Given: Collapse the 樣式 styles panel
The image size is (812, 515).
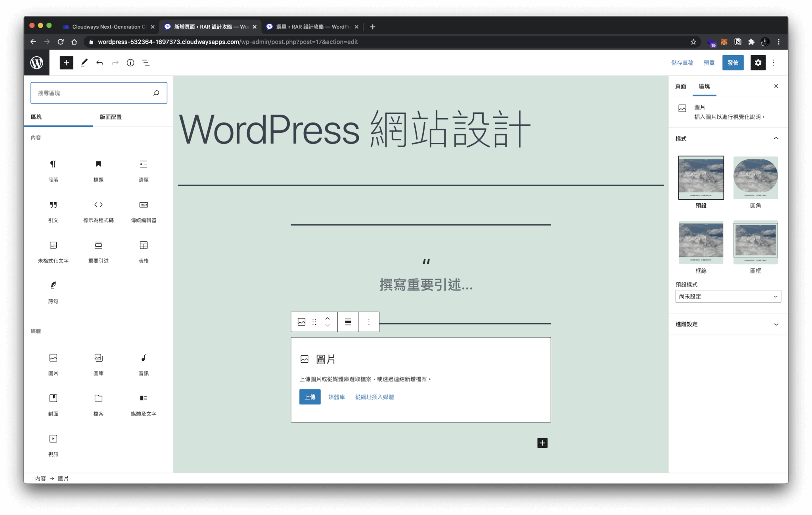Looking at the screenshot, I should point(776,138).
